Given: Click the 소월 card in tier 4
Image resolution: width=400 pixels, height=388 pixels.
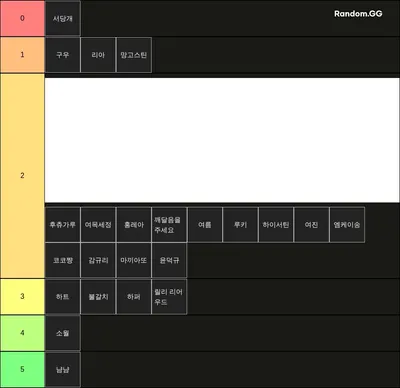Looking at the screenshot, I should coord(63,333).
